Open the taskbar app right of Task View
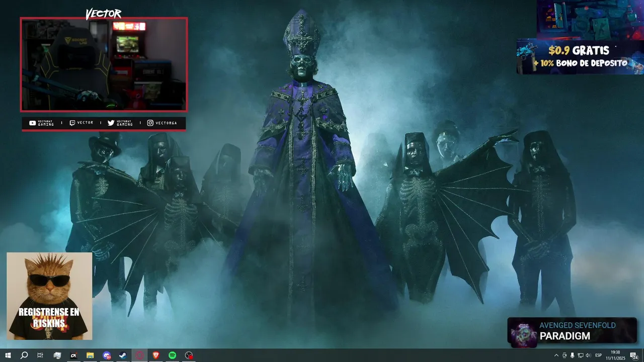Viewport: 644px width, 362px height. (x=57, y=355)
